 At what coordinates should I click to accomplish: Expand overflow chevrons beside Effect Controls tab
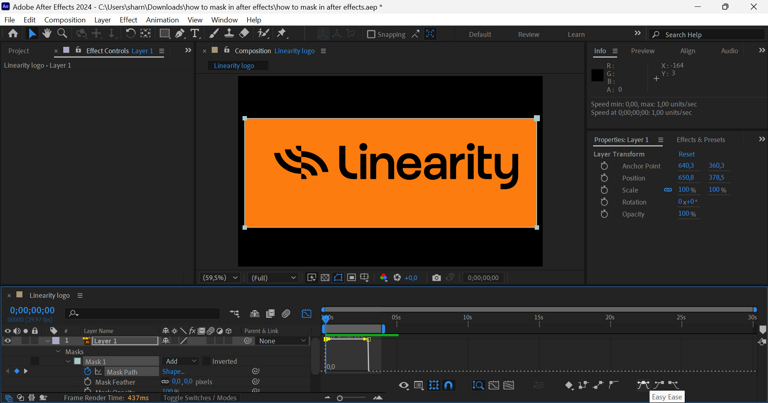[188, 50]
